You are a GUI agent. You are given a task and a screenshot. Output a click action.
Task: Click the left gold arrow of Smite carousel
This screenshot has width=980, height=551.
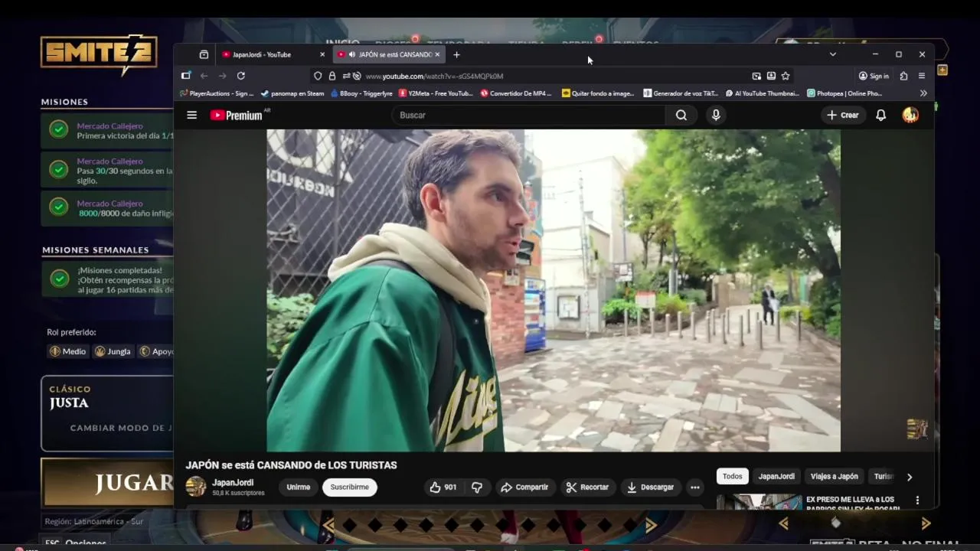328,525
